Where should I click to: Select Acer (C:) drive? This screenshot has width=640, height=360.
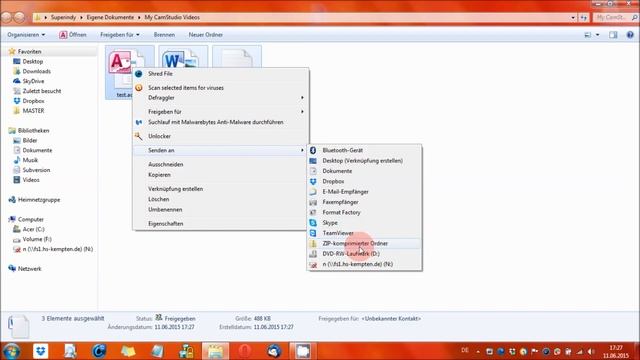tap(33, 229)
